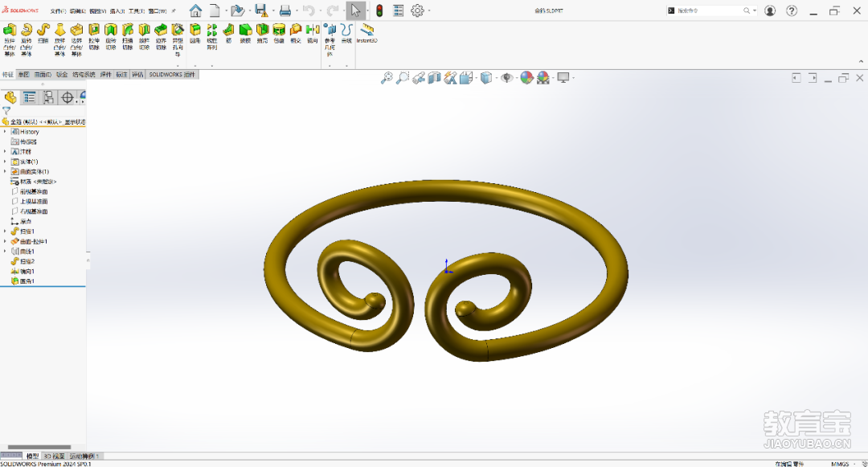Expand the Sweep1 feature node
The width and height of the screenshot is (868, 467).
point(5,231)
